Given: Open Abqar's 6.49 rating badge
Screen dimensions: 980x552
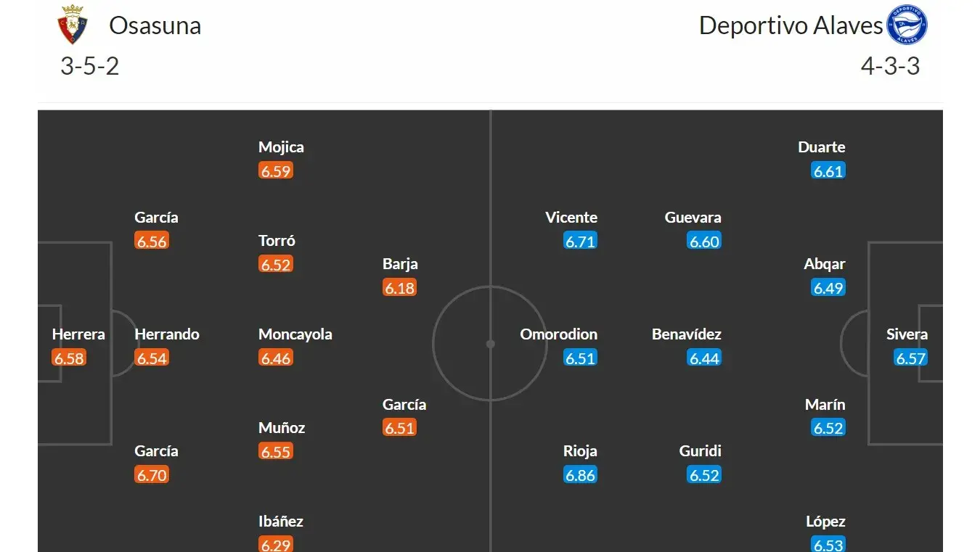Looking at the screenshot, I should click(x=828, y=288).
